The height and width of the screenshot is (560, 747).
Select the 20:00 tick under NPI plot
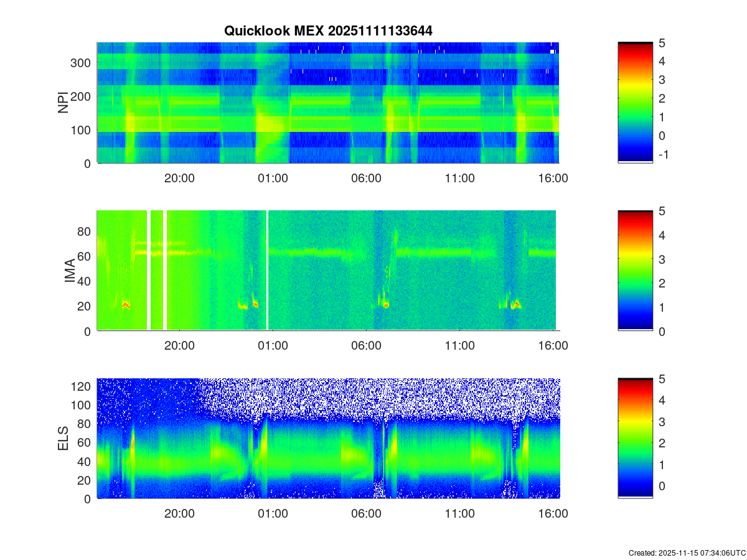(179, 179)
